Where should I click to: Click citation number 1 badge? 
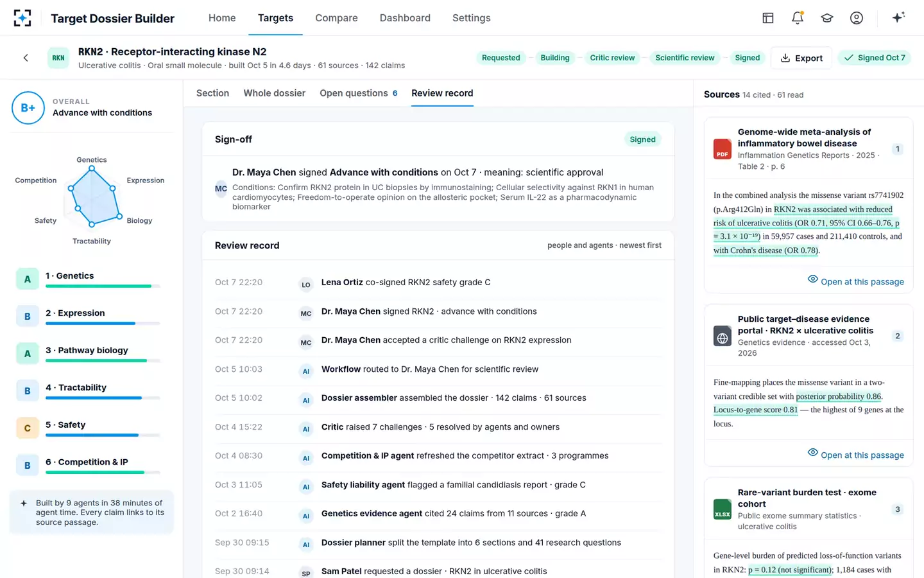tap(898, 149)
